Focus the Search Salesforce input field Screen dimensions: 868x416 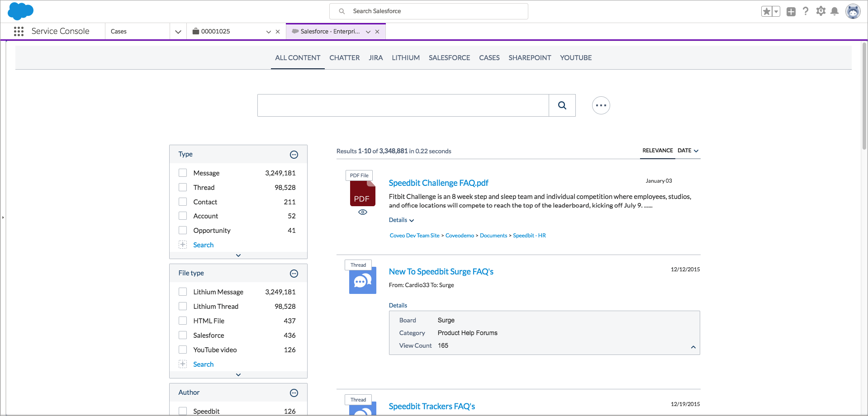(x=429, y=11)
